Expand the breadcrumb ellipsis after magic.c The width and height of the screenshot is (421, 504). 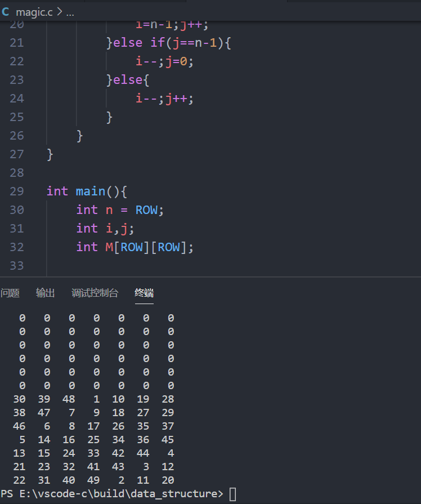(70, 12)
